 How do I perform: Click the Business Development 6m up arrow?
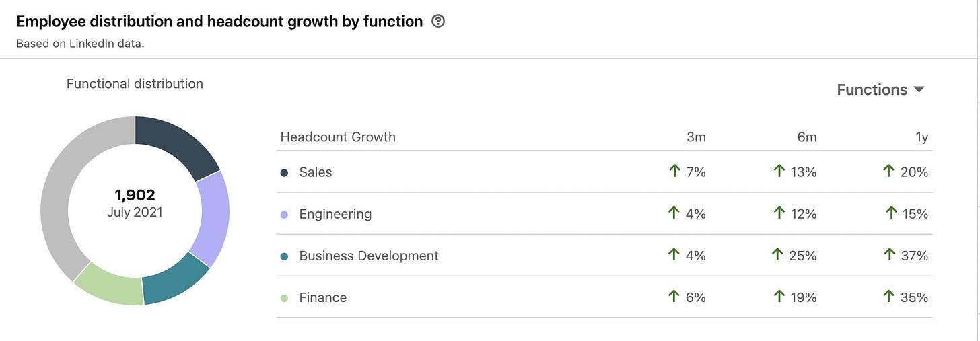pos(779,255)
